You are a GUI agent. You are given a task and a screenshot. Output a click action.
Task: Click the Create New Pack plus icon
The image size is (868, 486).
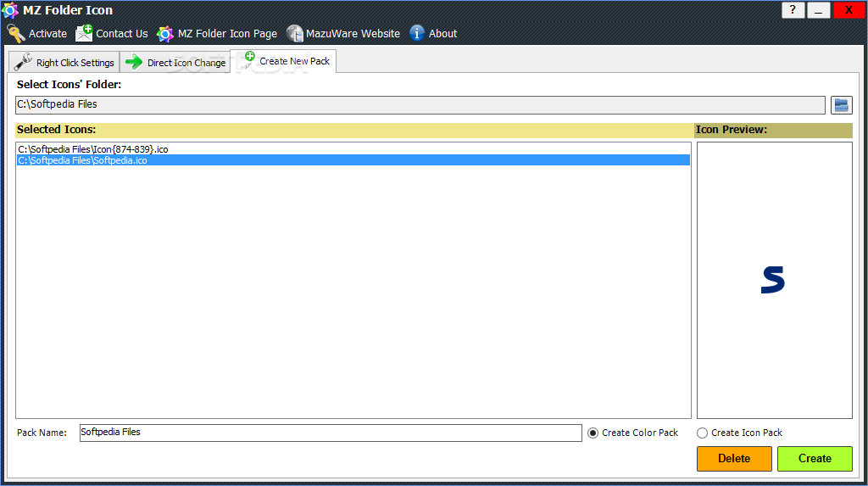coord(248,59)
